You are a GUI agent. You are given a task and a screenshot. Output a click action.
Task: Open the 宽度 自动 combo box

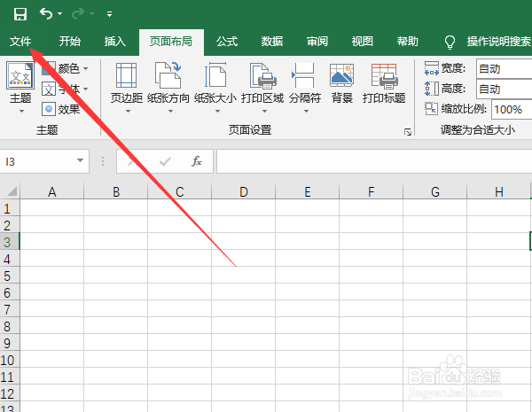tap(504, 69)
